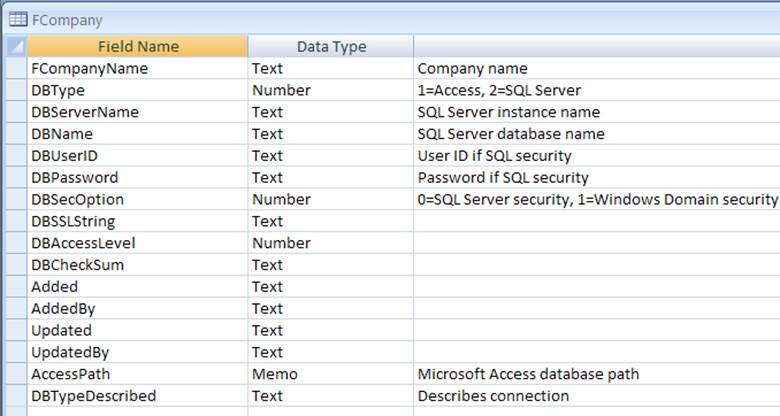This screenshot has width=780, height=416.
Task: Select the row selector for FCompanyName
Action: 16,68
